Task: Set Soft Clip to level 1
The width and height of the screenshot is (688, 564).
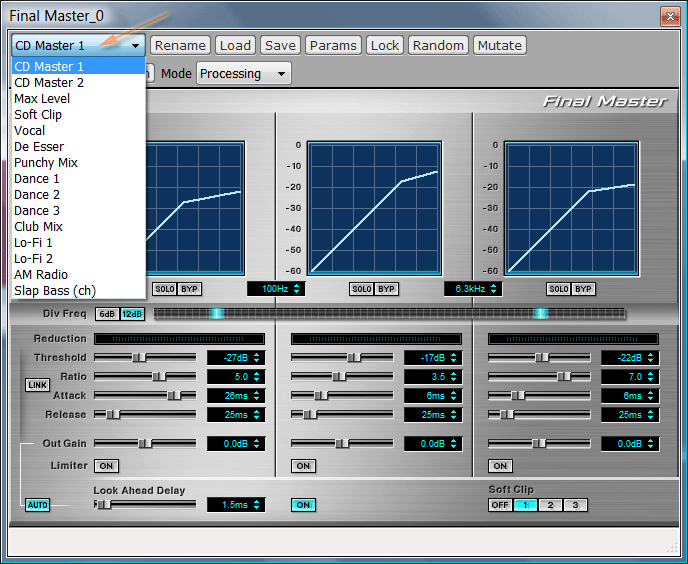Action: [x=525, y=505]
